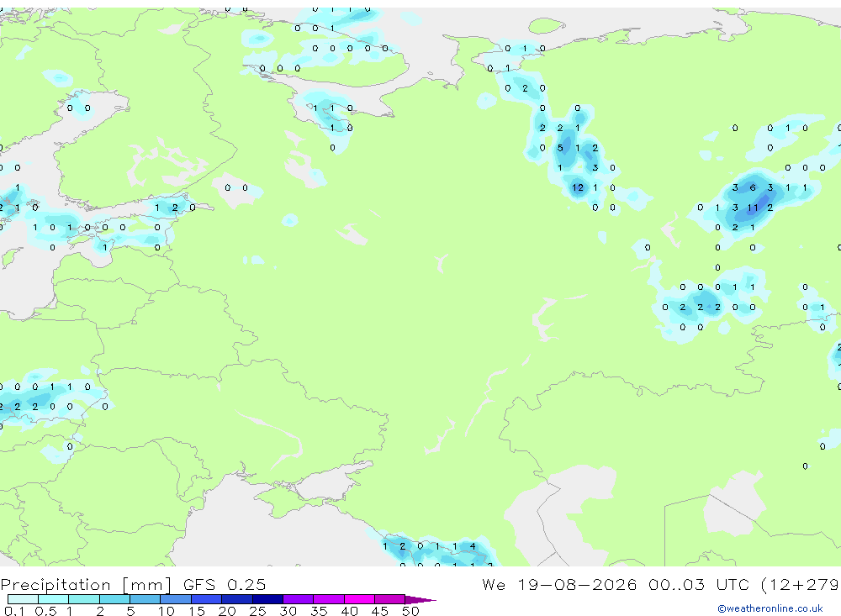
Task: Click the '45' legend scale label
Action: click(x=380, y=611)
